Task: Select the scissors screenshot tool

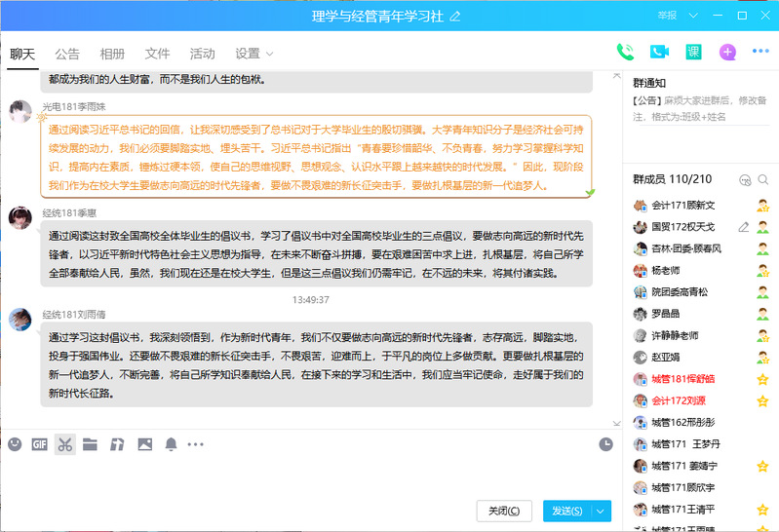Action: [65, 444]
